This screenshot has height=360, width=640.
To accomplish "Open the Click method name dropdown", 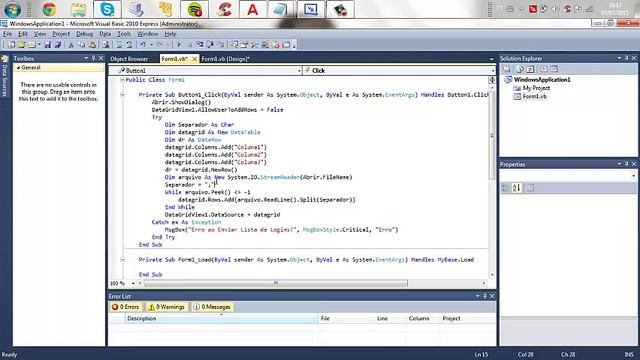I will pos(493,71).
